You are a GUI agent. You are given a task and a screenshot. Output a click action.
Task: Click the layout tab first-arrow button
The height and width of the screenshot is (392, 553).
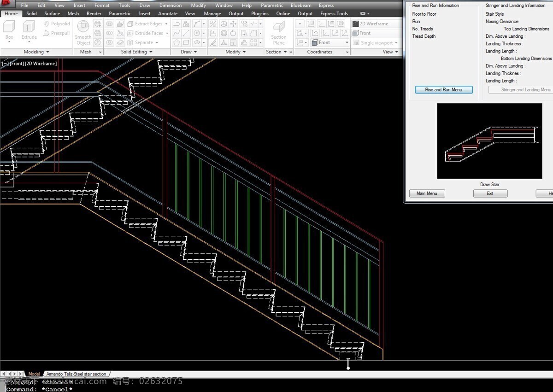tap(4, 374)
